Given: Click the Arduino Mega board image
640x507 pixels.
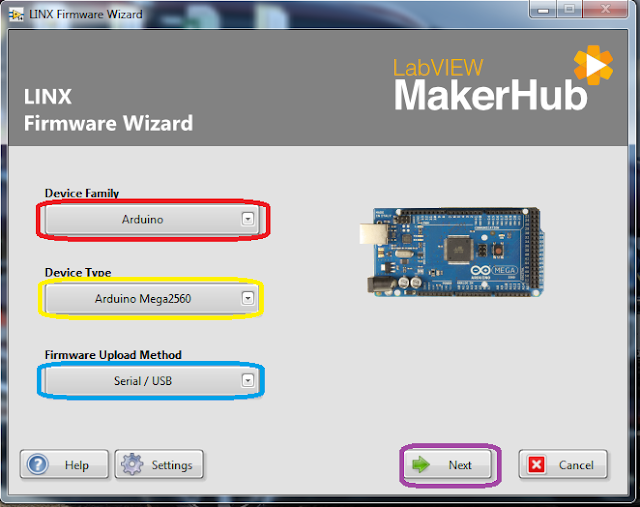Looking at the screenshot, I should [452, 252].
